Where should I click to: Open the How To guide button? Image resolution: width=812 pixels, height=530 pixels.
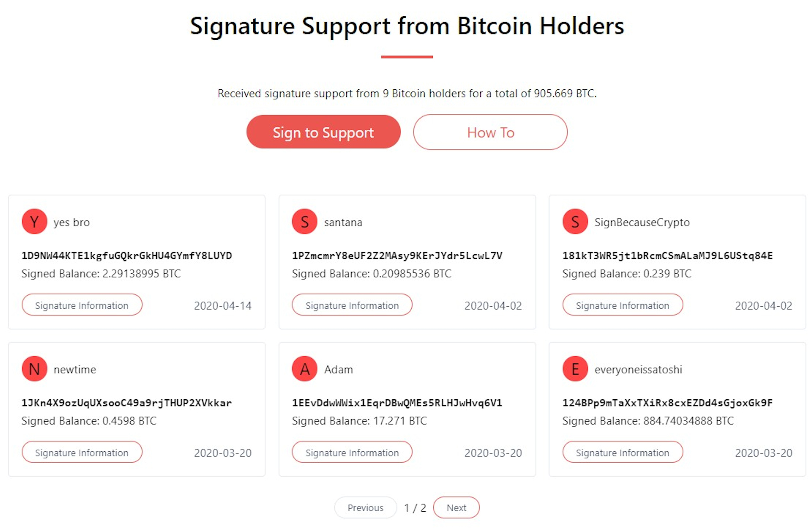pos(490,132)
